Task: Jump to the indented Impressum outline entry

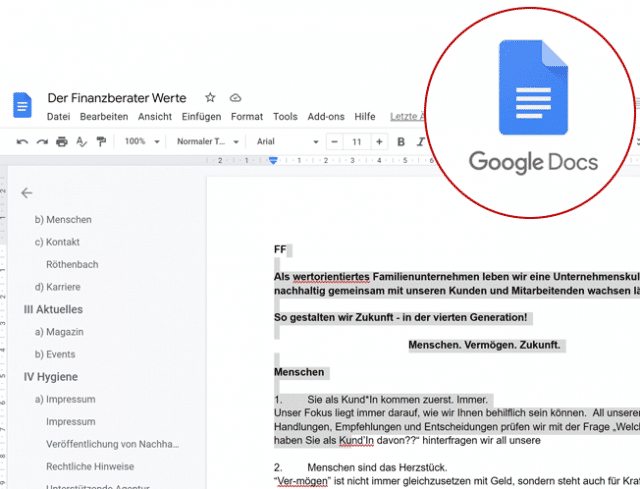Action: point(71,422)
